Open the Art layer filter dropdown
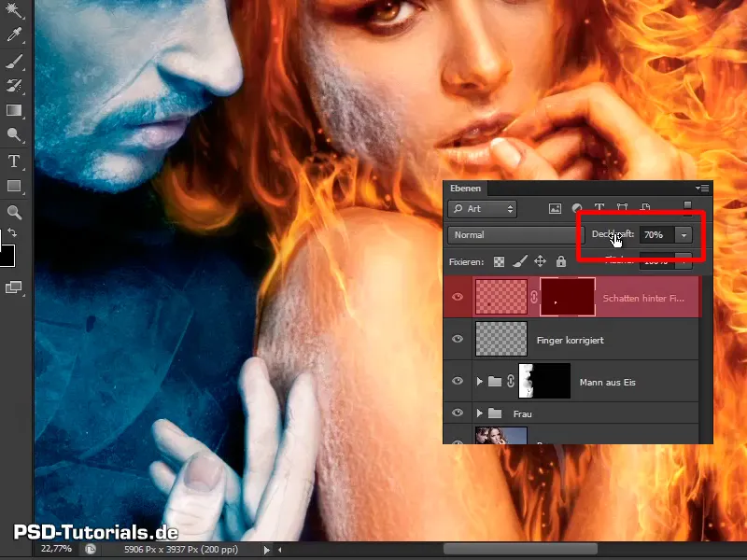Screen dimensions: 747x560 [482, 208]
